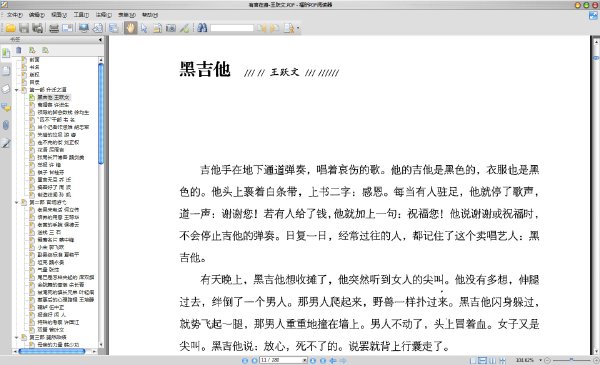Collapse the 第三部 bookmark group

[17, 337]
